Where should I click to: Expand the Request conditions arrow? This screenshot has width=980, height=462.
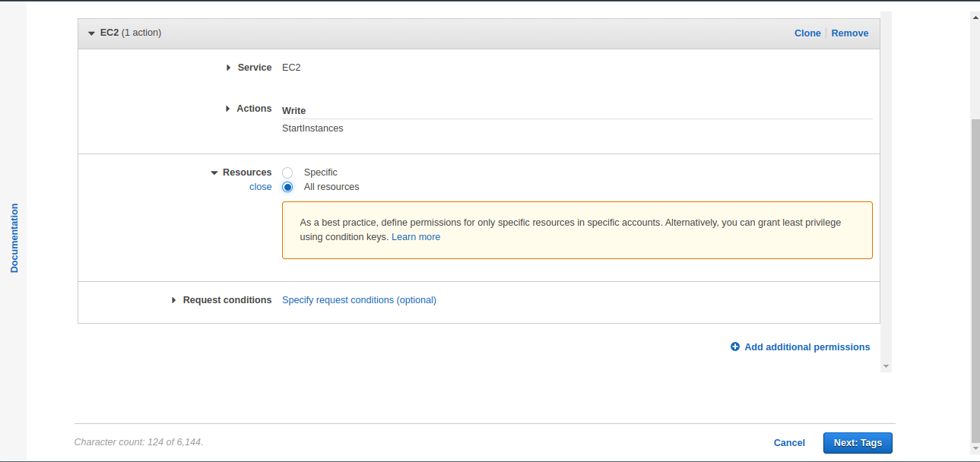coord(174,300)
